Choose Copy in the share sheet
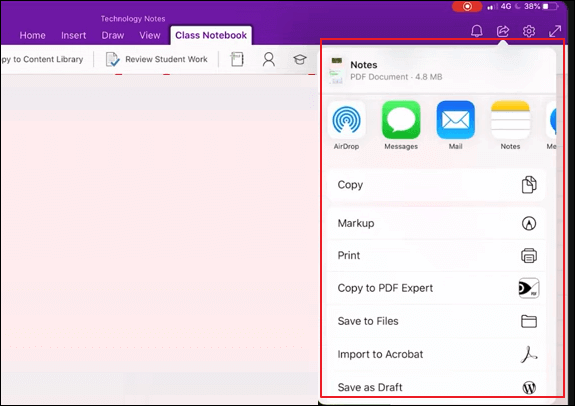This screenshot has width=575, height=406. [x=436, y=184]
